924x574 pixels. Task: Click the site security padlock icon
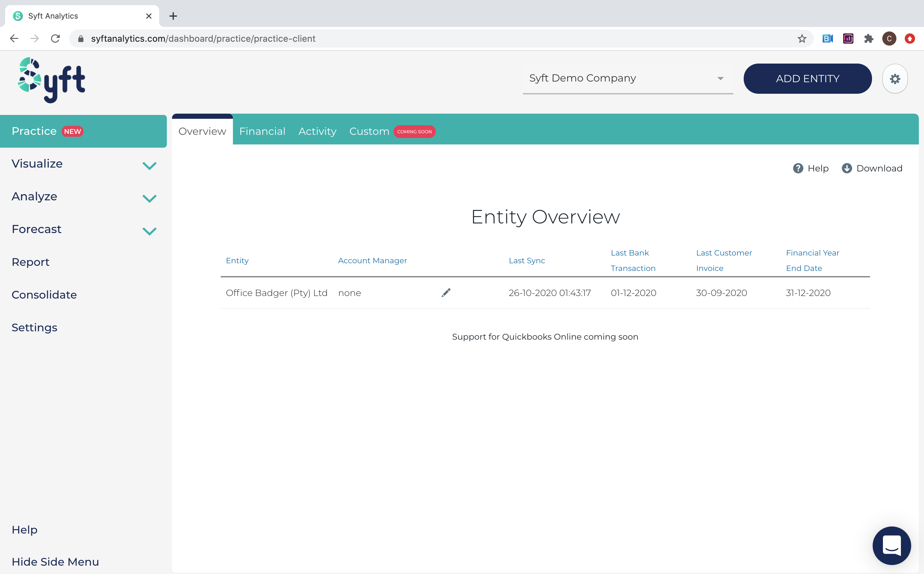tap(81, 38)
